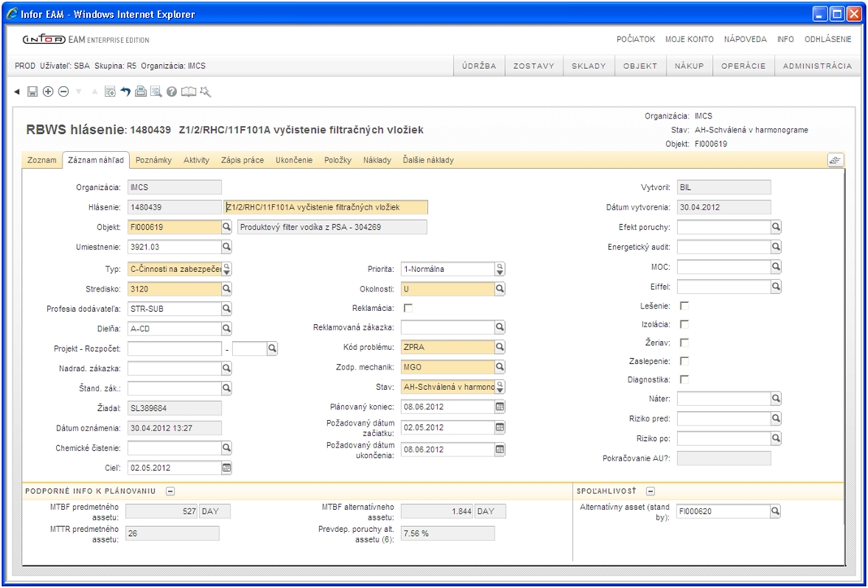
Task: Click the minus icon to delete the record
Action: tap(63, 92)
